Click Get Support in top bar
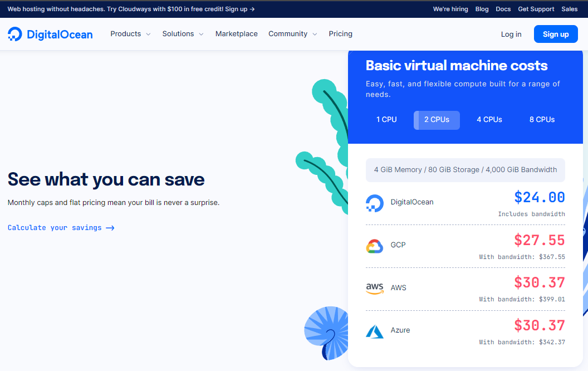This screenshot has height=371, width=588. pyautogui.click(x=536, y=9)
